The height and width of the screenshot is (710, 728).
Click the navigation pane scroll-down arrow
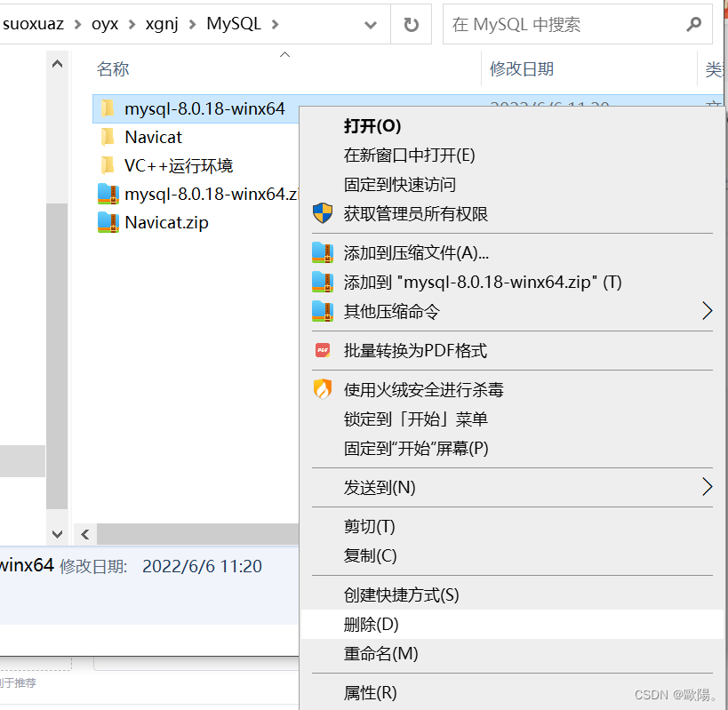click(57, 534)
